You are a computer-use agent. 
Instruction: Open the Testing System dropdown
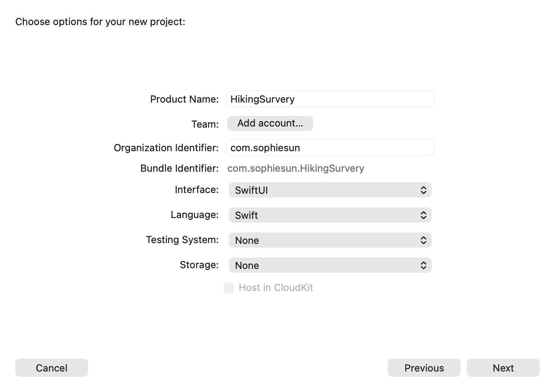330,240
